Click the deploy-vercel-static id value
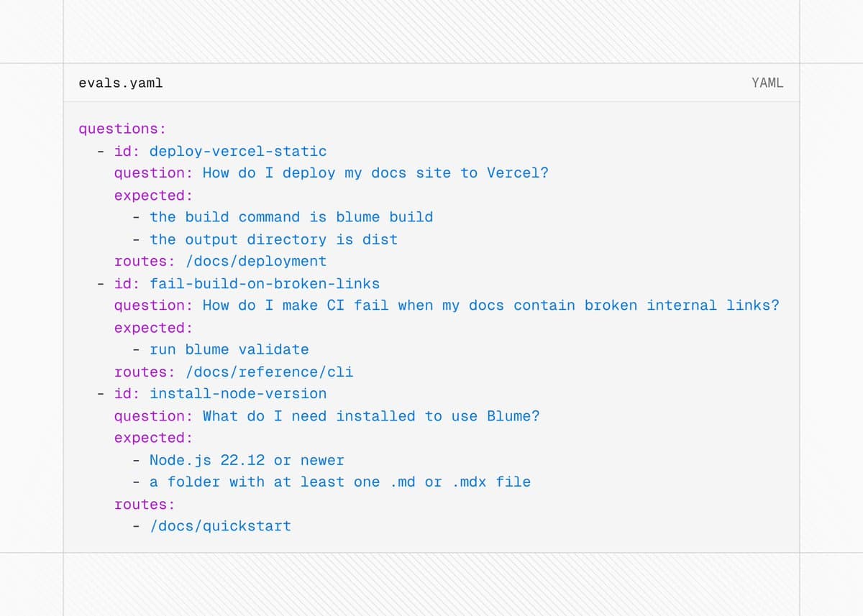 point(238,151)
